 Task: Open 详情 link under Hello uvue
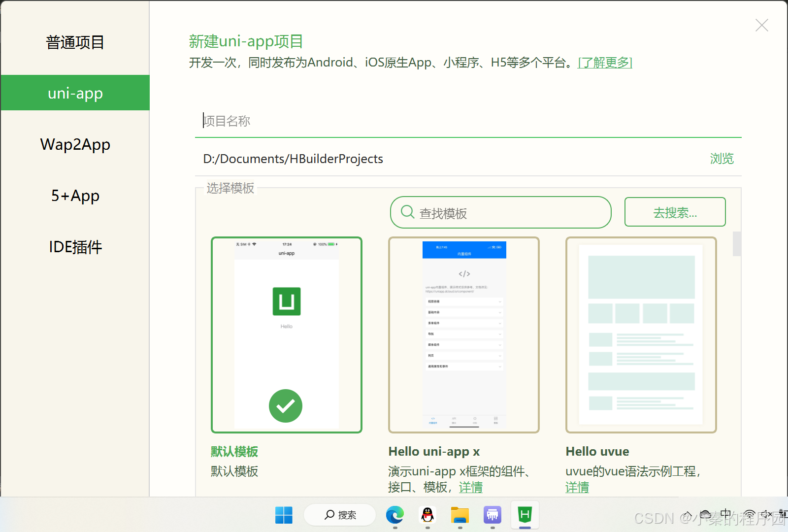click(577, 487)
